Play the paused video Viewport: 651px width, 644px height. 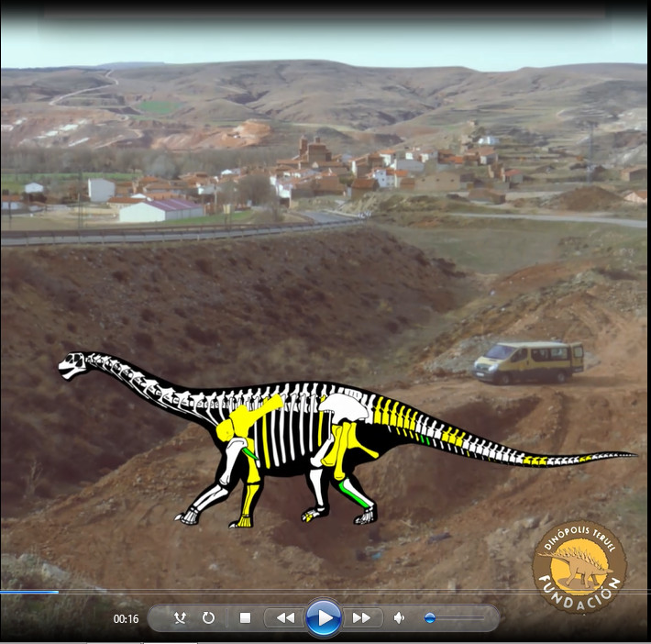coord(324,618)
